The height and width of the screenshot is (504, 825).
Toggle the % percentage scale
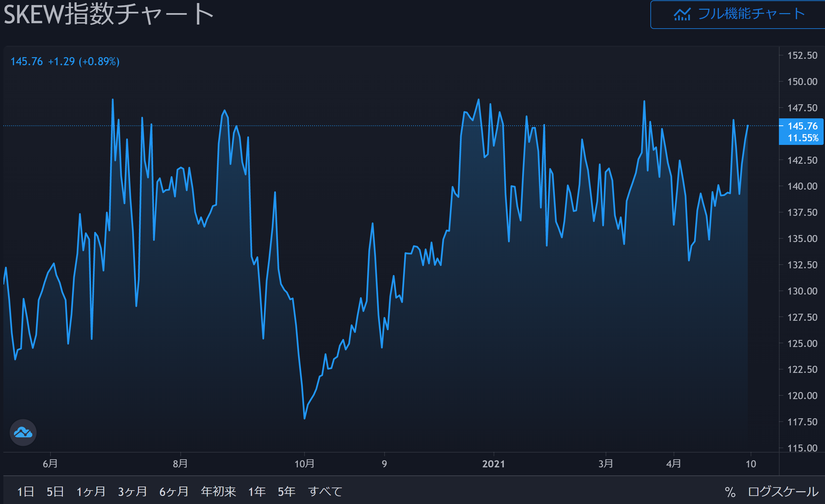730,492
